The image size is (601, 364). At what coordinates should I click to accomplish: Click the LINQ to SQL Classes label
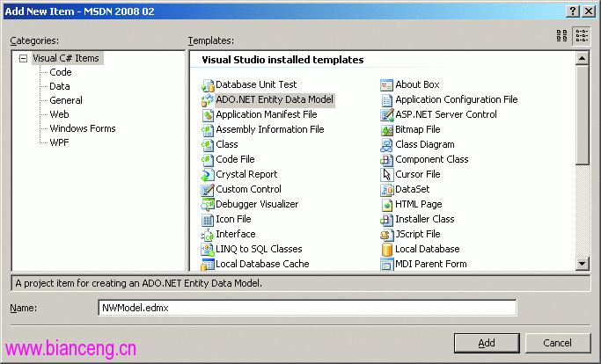click(259, 249)
